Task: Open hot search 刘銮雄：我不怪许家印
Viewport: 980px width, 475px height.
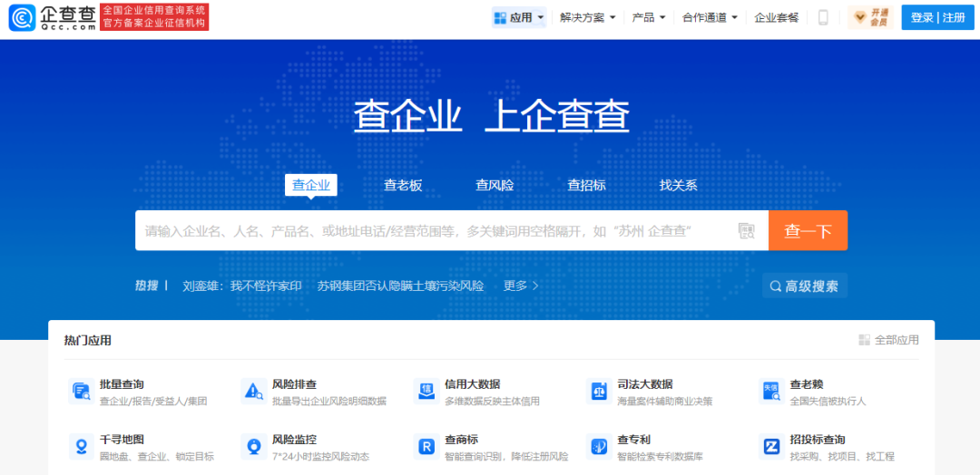Action: coord(242,286)
